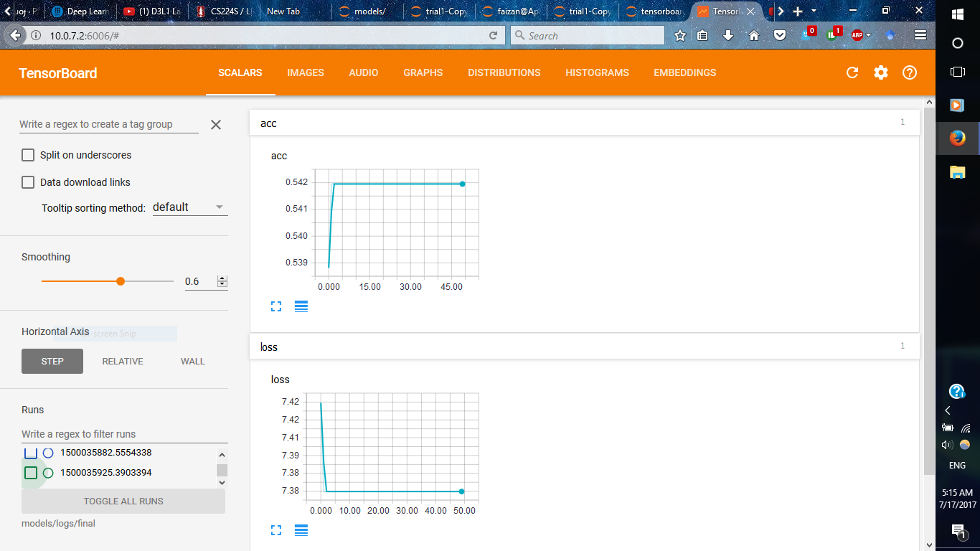Switch to D3L1 YouTube browser tab
Image resolution: width=980 pixels, height=551 pixels.
(152, 11)
